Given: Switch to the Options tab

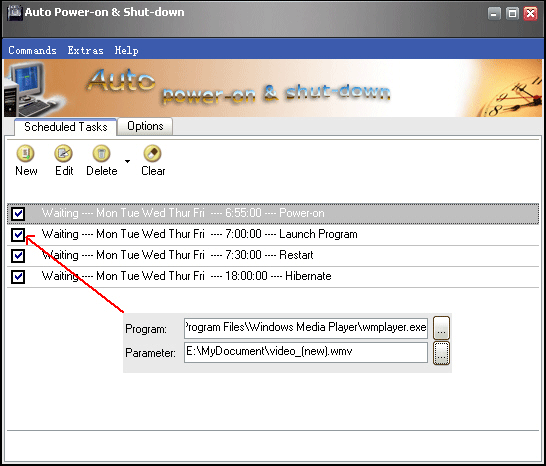Looking at the screenshot, I should pos(145,126).
